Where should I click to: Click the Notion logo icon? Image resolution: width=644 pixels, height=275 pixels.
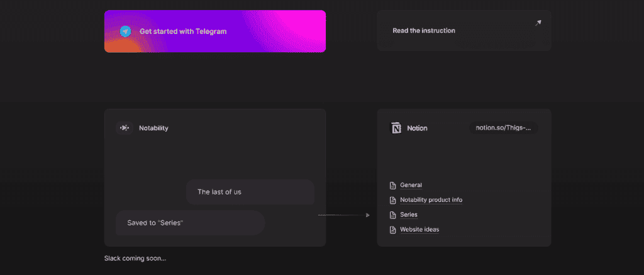tap(396, 128)
